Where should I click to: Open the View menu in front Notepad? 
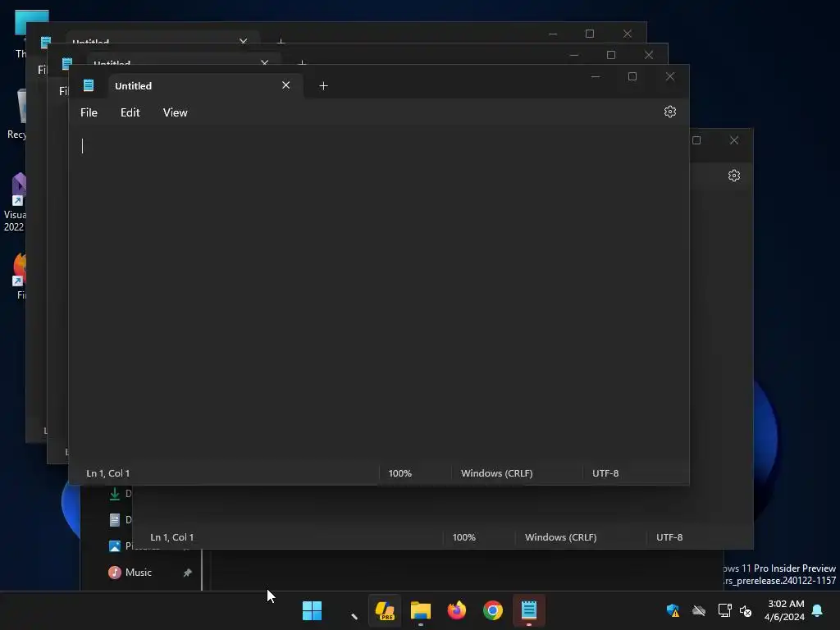[x=176, y=112]
